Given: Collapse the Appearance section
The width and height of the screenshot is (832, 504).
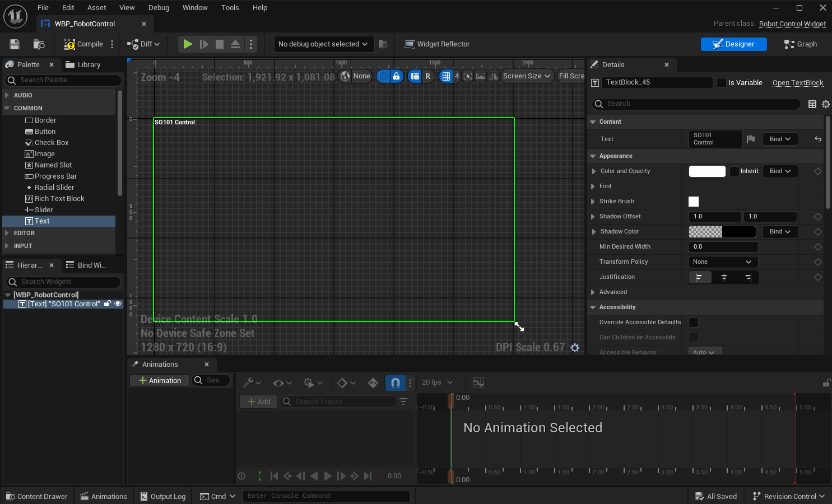Looking at the screenshot, I should click(x=593, y=156).
